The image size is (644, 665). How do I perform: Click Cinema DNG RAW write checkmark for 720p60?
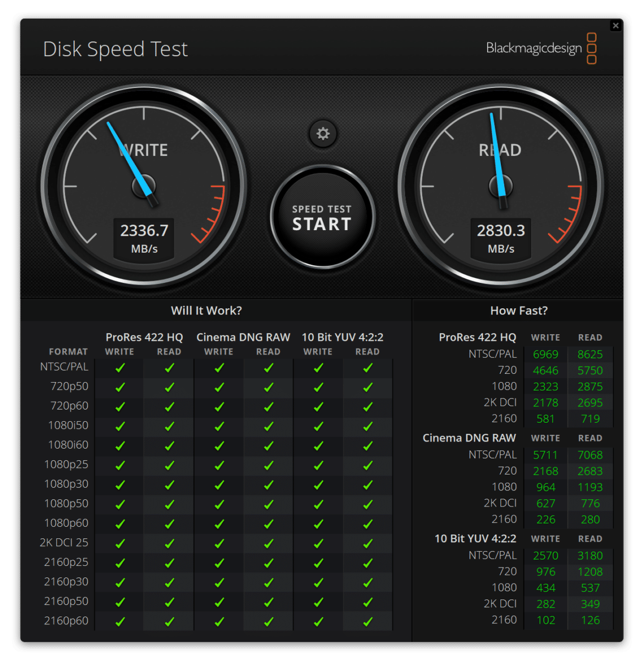(219, 407)
